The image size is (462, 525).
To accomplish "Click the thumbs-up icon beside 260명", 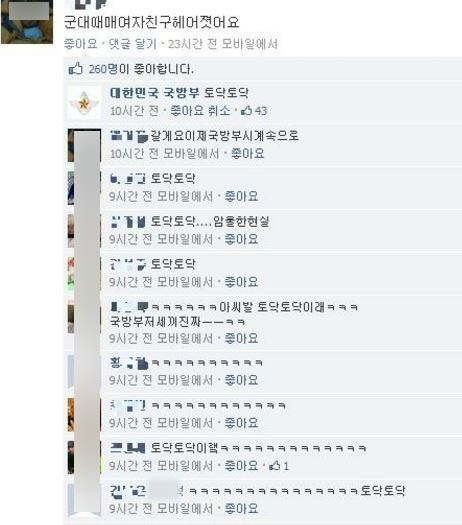I will point(75,69).
